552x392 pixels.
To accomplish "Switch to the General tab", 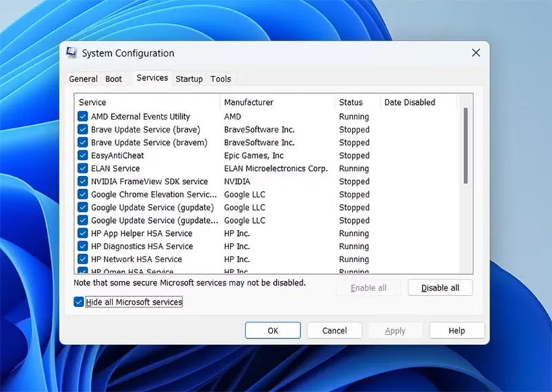I will tap(83, 79).
